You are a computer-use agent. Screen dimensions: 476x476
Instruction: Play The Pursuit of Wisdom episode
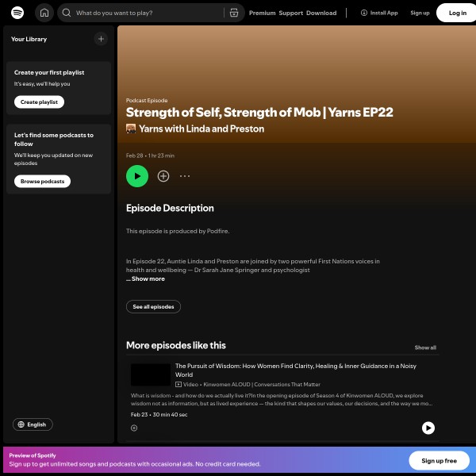pos(428,428)
